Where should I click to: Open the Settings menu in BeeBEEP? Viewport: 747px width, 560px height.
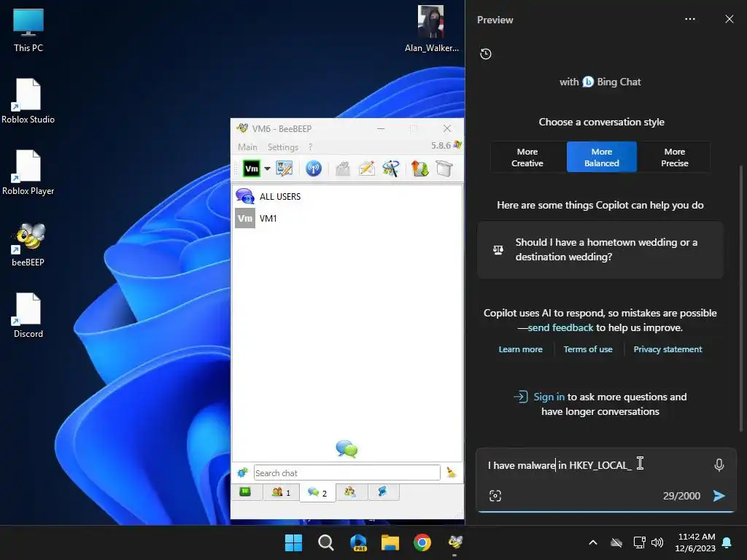(x=283, y=147)
